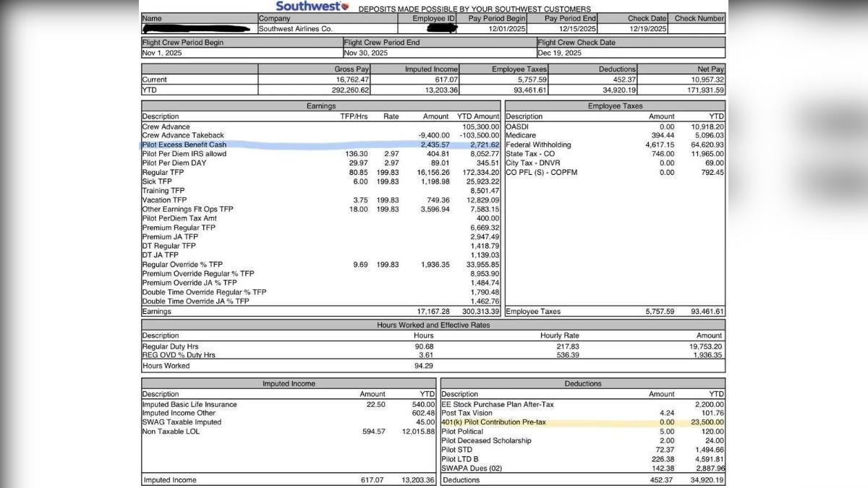The image size is (868, 488).
Task: Click Sick TFP amount 1,198.98
Action: click(435, 181)
